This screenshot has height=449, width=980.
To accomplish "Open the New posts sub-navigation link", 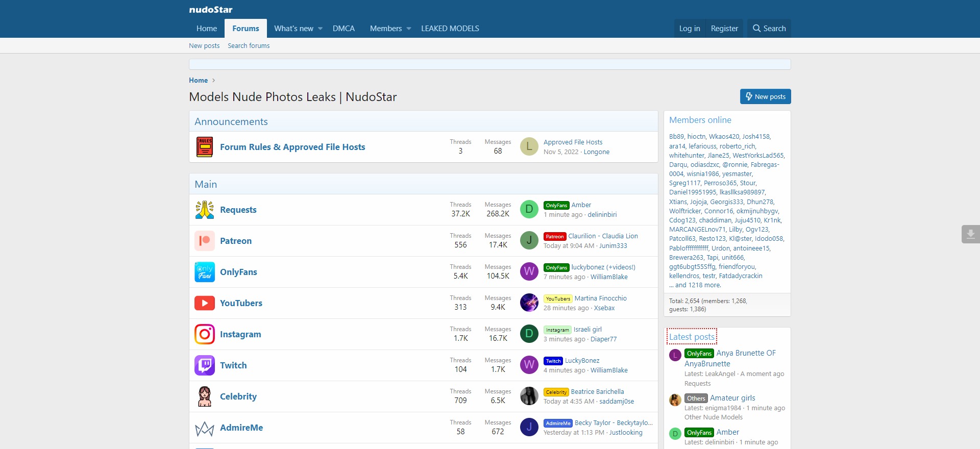I will [204, 46].
